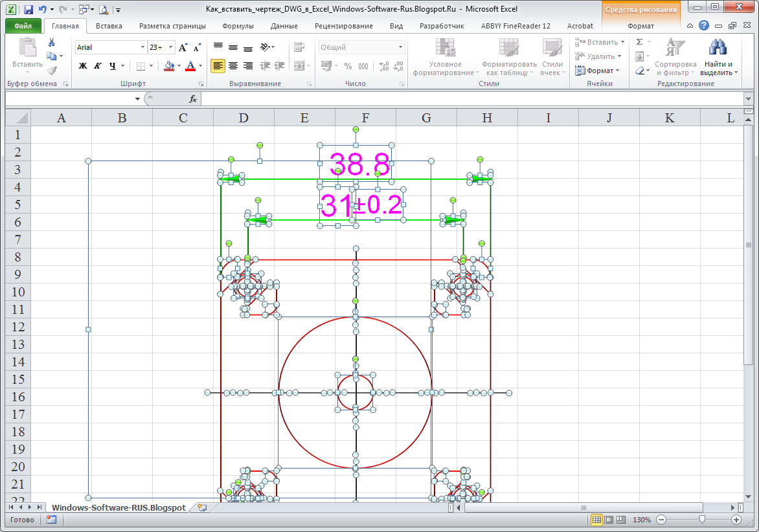The image size is (759, 532).
Task: Click the Fill down icon
Action: click(x=639, y=56)
